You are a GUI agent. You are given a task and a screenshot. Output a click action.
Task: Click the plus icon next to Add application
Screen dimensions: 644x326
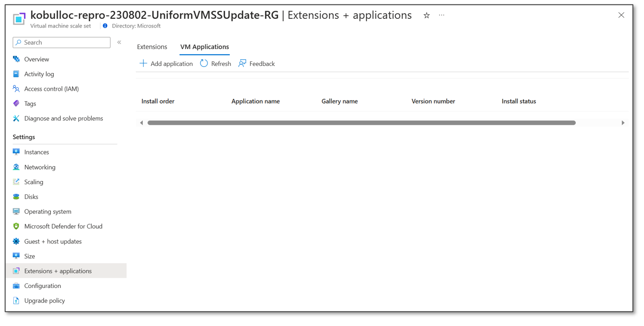(143, 63)
